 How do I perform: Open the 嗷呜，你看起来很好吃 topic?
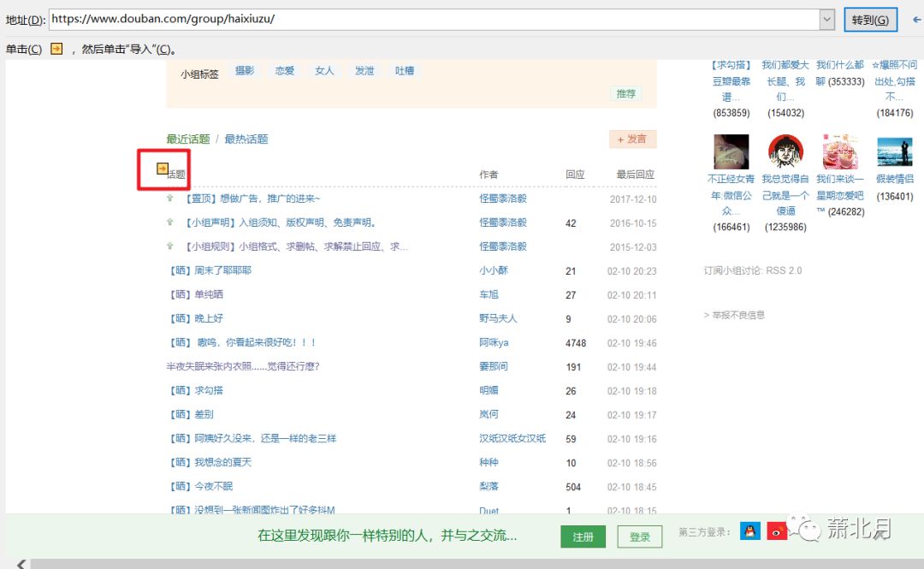click(242, 342)
